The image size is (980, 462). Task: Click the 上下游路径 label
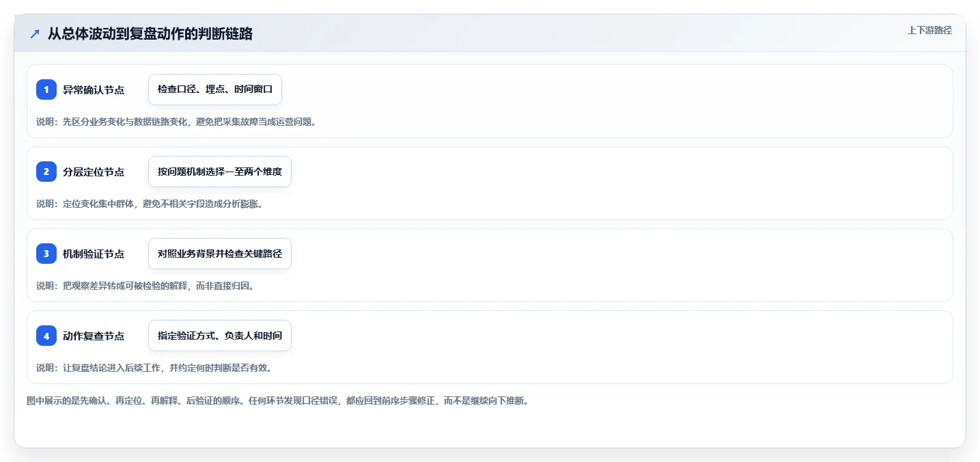point(929,30)
